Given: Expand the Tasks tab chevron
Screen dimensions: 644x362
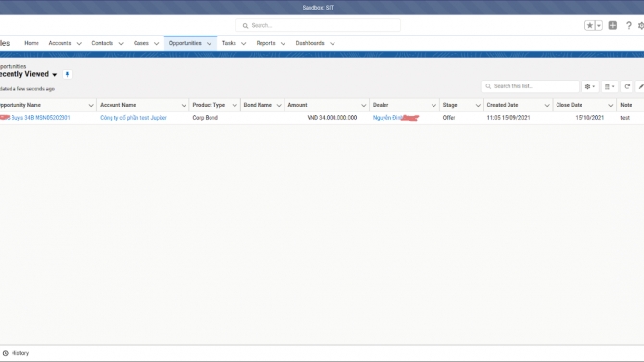Looking at the screenshot, I should coord(243,43).
